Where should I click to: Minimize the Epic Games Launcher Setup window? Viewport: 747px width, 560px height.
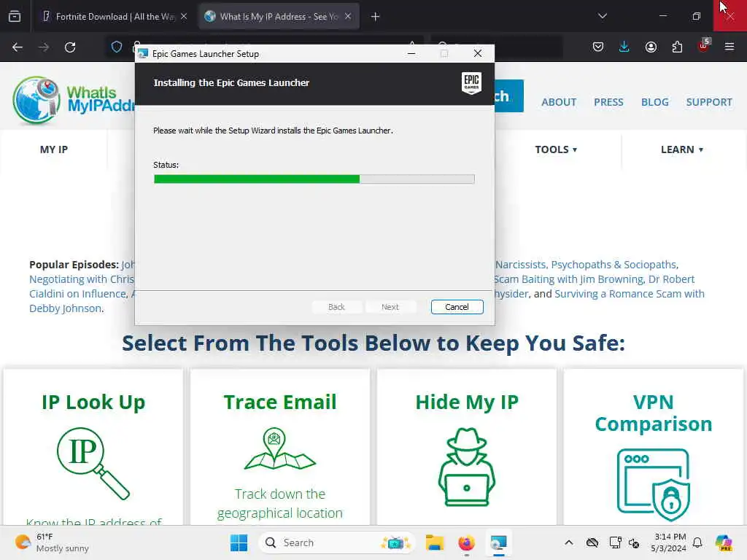click(411, 54)
